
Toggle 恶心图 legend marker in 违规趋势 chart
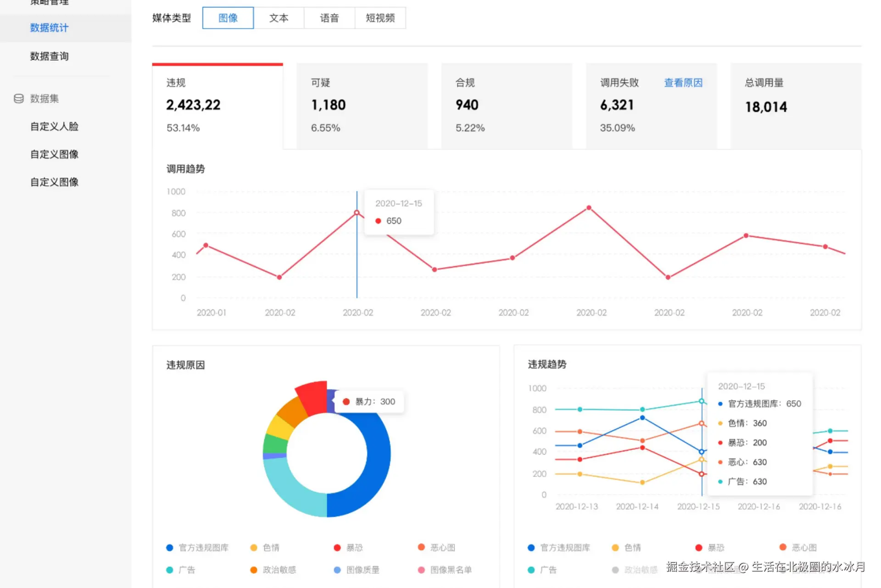pyautogui.click(x=783, y=547)
